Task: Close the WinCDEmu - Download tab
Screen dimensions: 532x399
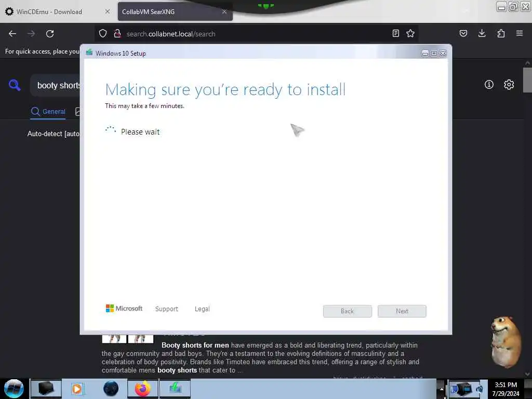Action: pyautogui.click(x=108, y=11)
